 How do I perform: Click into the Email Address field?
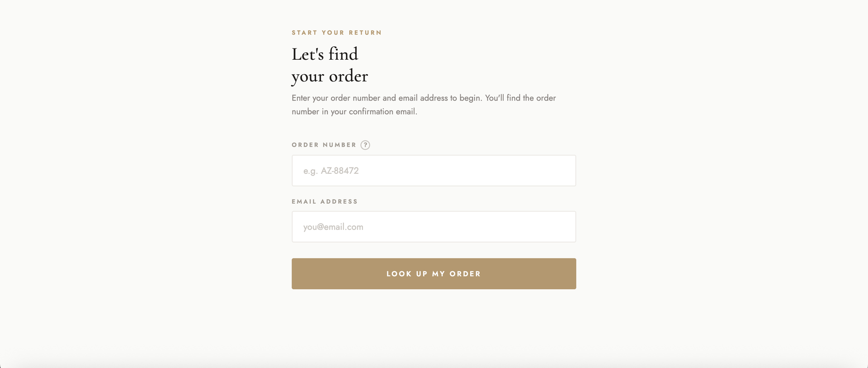pos(434,227)
